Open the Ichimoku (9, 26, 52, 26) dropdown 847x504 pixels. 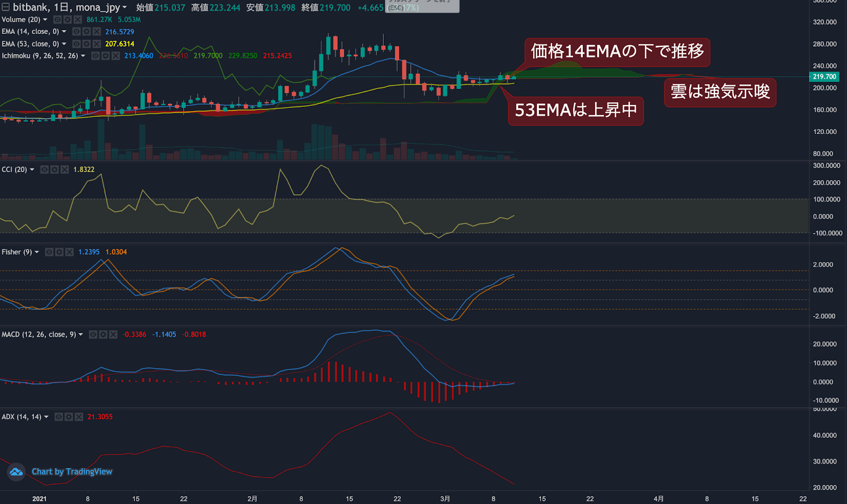pyautogui.click(x=83, y=56)
